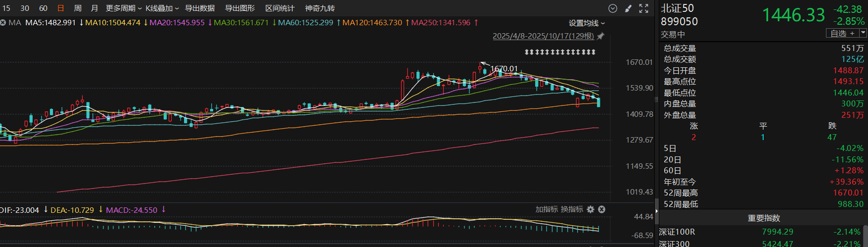The width and height of the screenshot is (868, 247).
Task: Click the MACD:-24.550 value
Action: [x=132, y=210]
